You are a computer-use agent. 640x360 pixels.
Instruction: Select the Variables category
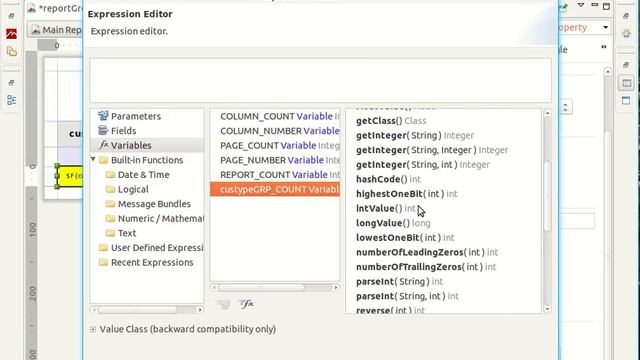(x=131, y=146)
